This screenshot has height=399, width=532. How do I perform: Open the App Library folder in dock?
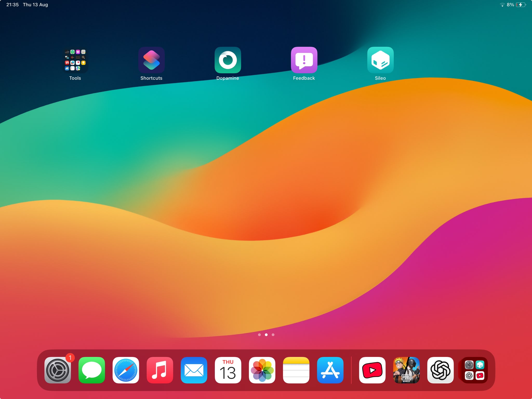[x=475, y=370]
